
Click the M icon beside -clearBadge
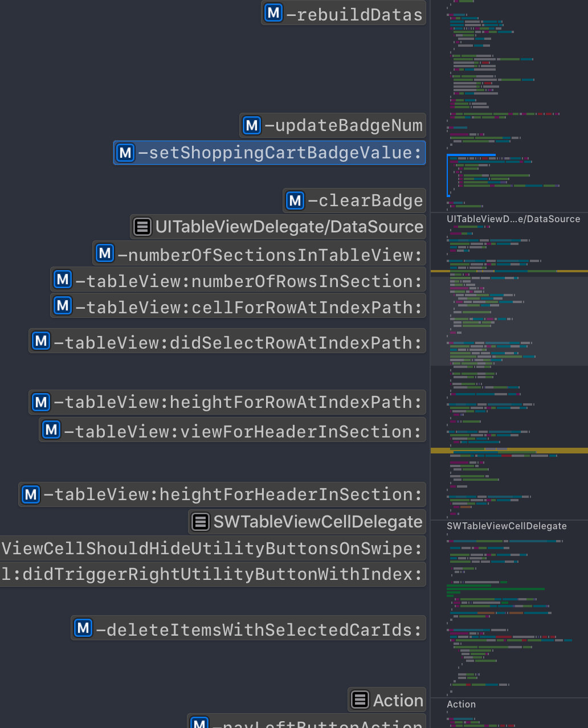[x=295, y=200]
